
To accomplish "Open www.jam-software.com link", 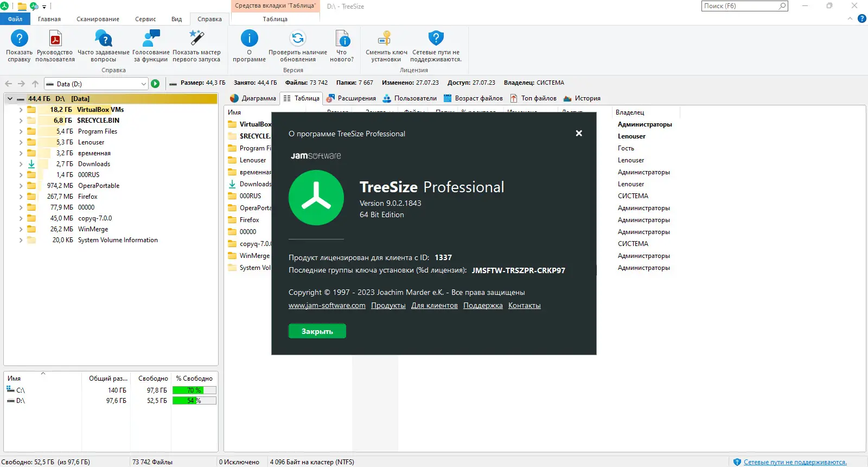I will coord(327,306).
